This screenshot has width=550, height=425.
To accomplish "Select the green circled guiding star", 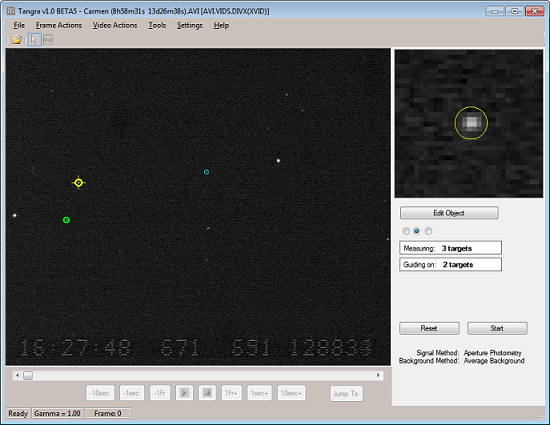I will [66, 220].
